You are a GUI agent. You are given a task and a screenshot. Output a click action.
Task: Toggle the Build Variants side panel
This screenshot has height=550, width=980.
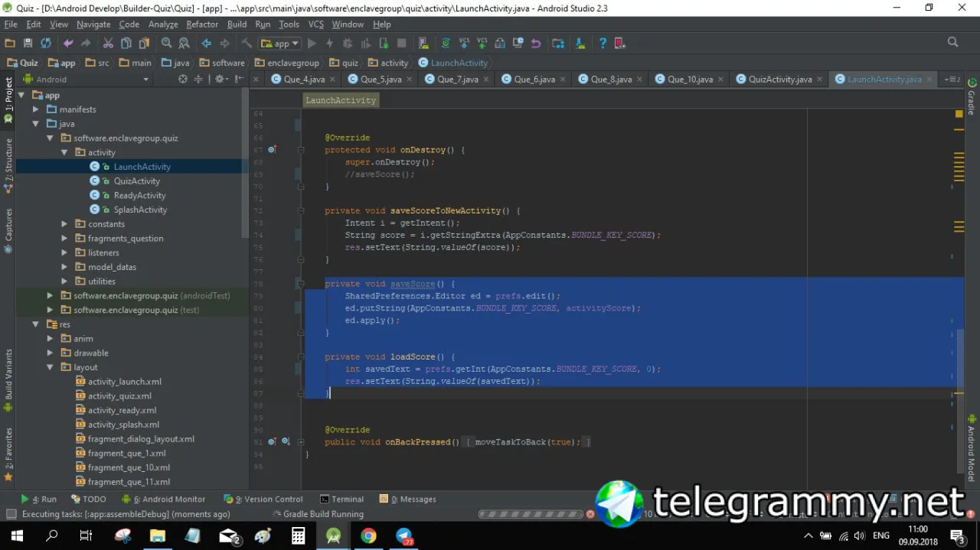click(x=8, y=375)
